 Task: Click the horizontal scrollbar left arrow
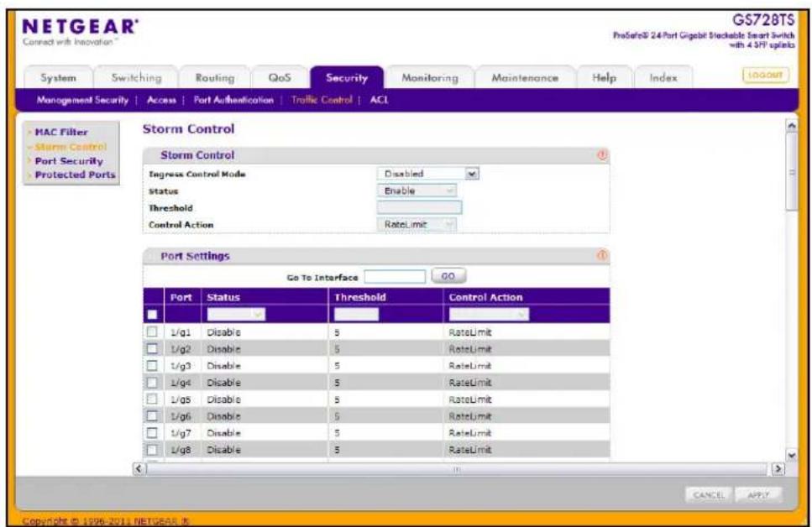[139, 468]
